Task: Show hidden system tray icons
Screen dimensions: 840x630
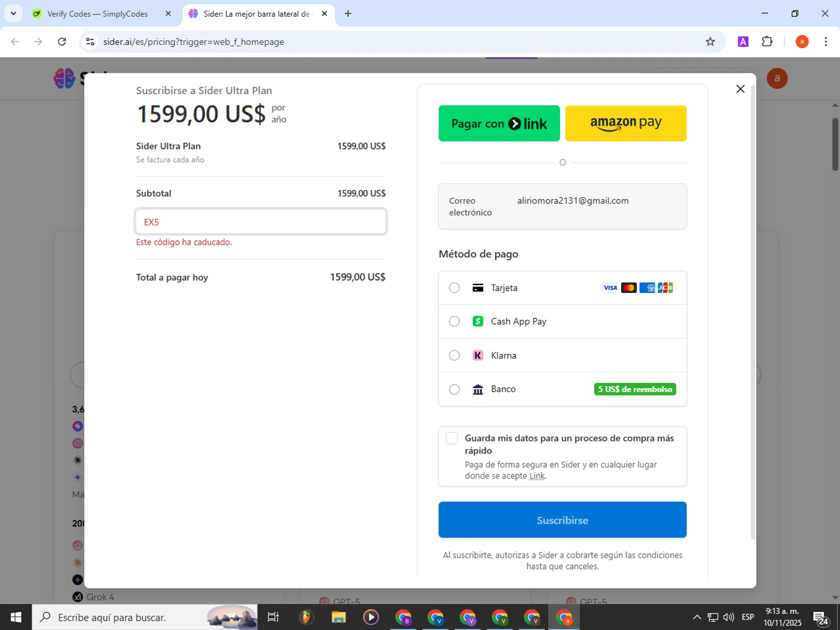Action: coord(697,617)
